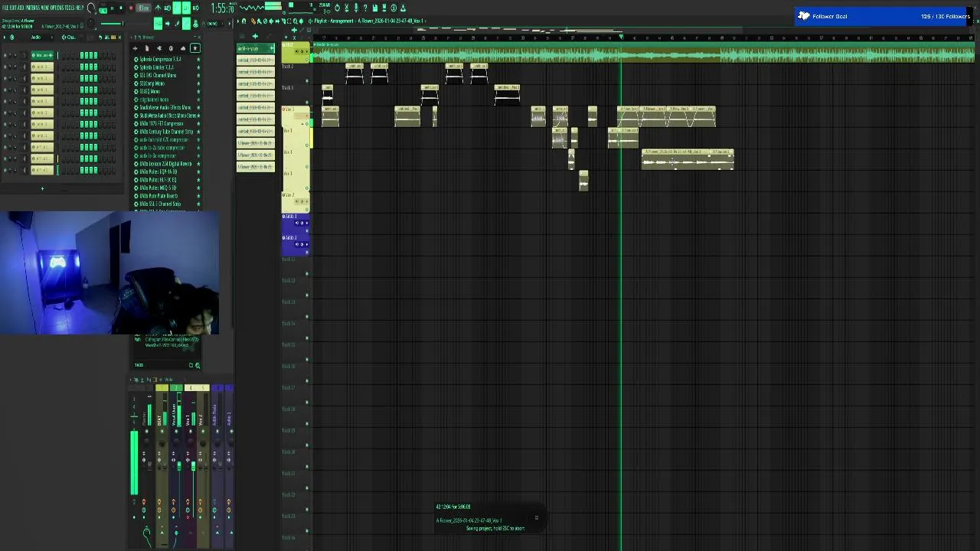Switch browser to the starred favorites icon
Screen dimensions: 980x551
point(195,48)
